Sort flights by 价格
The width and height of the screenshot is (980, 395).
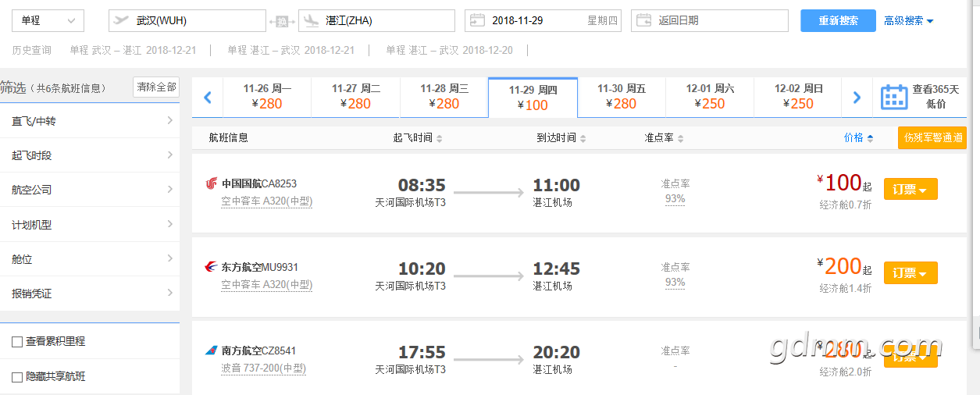click(x=859, y=138)
